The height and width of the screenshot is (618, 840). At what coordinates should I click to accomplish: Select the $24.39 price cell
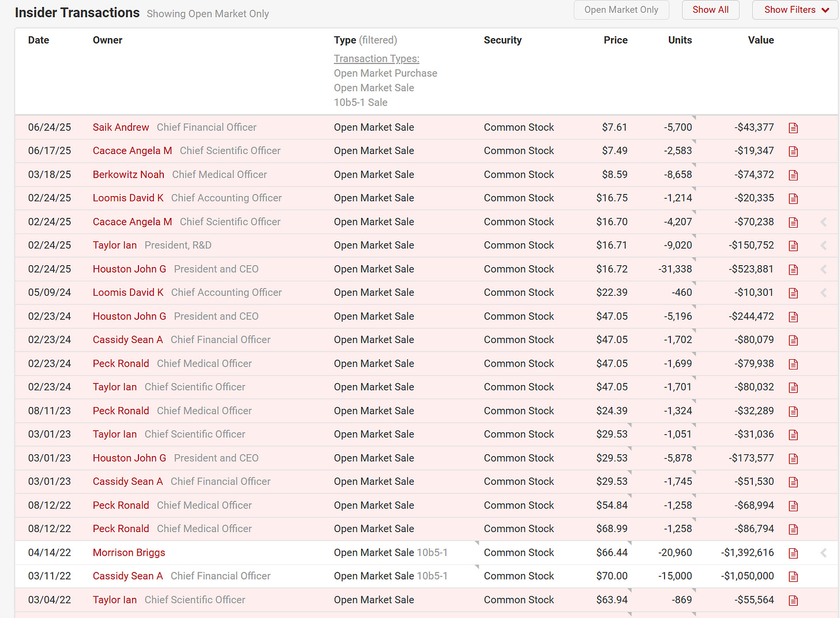[x=612, y=411]
